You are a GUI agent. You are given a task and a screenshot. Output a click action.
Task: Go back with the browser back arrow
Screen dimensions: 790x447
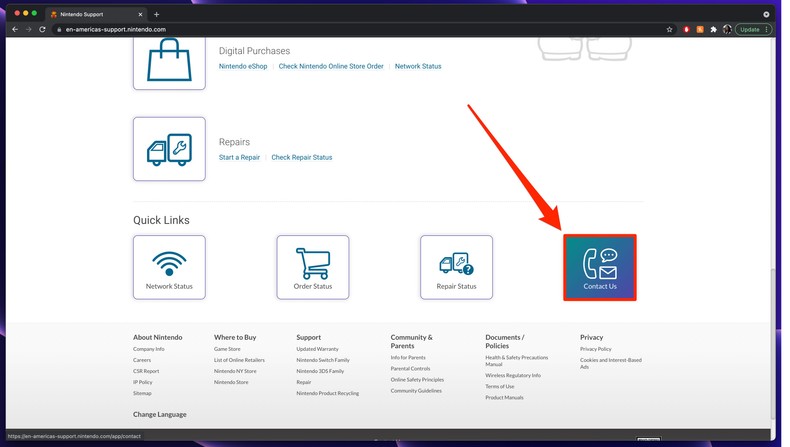coord(14,29)
